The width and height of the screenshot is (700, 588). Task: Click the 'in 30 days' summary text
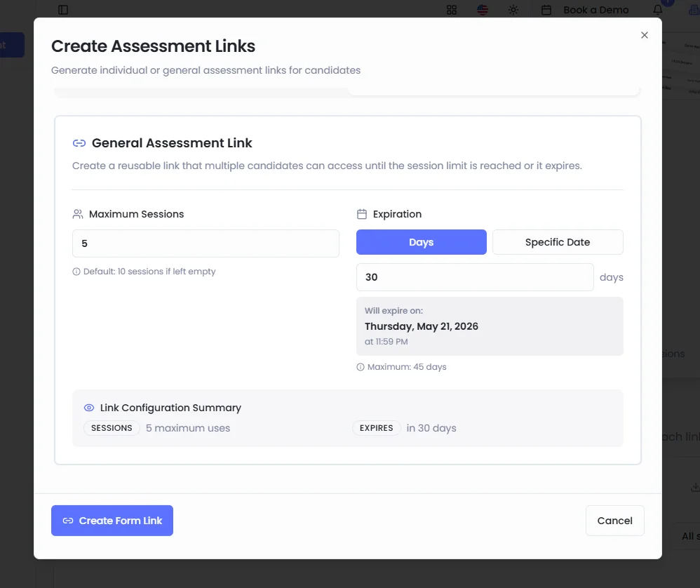pos(431,428)
